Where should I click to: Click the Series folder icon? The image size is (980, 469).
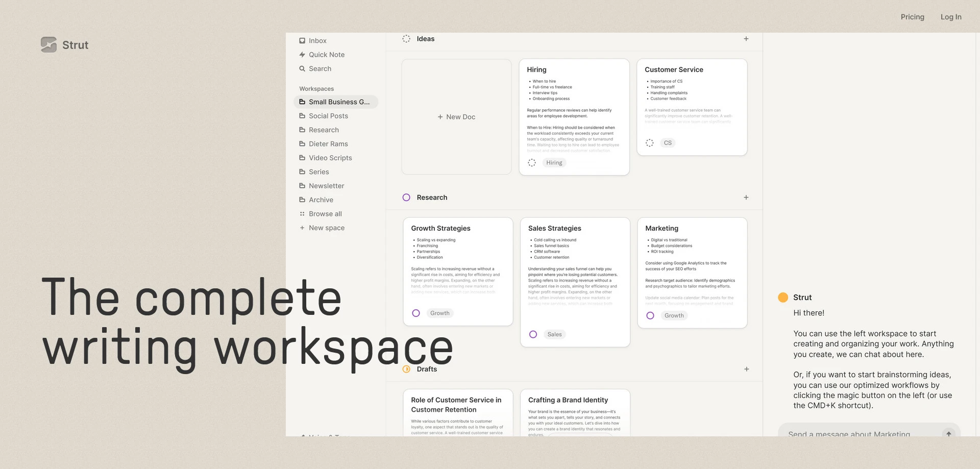click(x=302, y=172)
